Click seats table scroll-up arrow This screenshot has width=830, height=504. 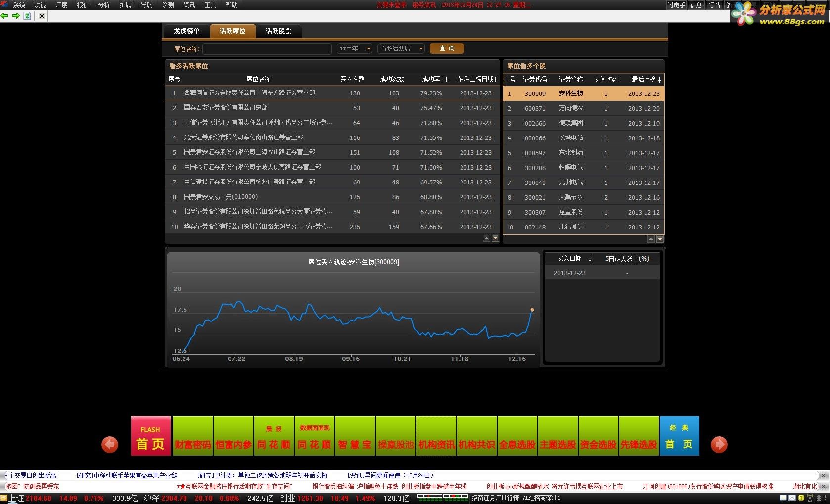coord(486,238)
